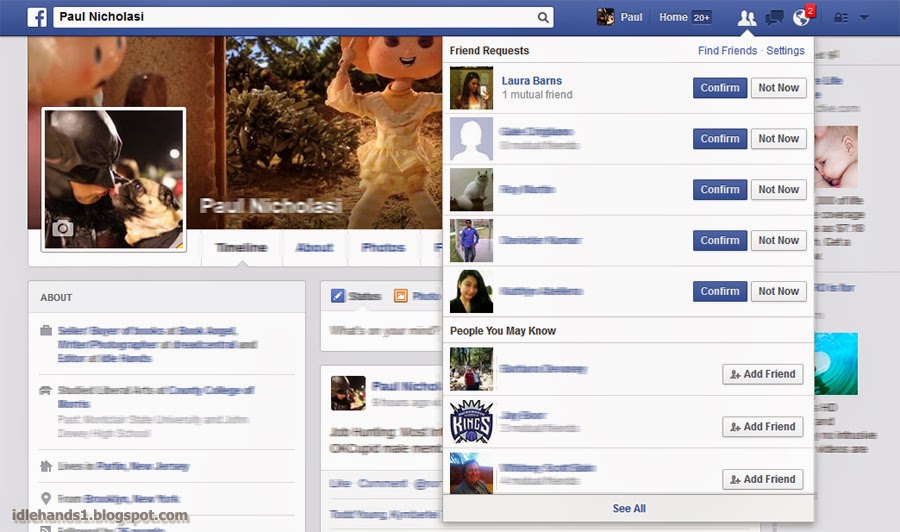This screenshot has width=900, height=532.
Task: Open friend requests Settings link
Action: 785,51
